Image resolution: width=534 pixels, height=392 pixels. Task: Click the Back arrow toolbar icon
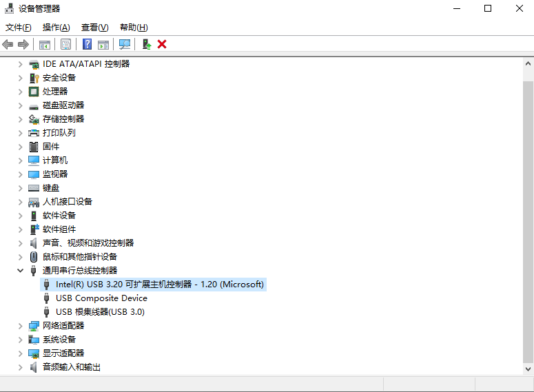click(8, 44)
